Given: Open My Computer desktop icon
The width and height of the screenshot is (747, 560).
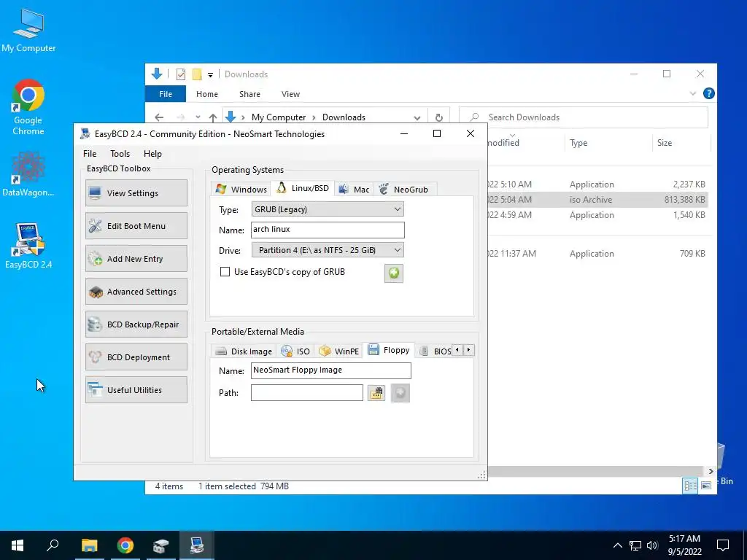Looking at the screenshot, I should 28,31.
